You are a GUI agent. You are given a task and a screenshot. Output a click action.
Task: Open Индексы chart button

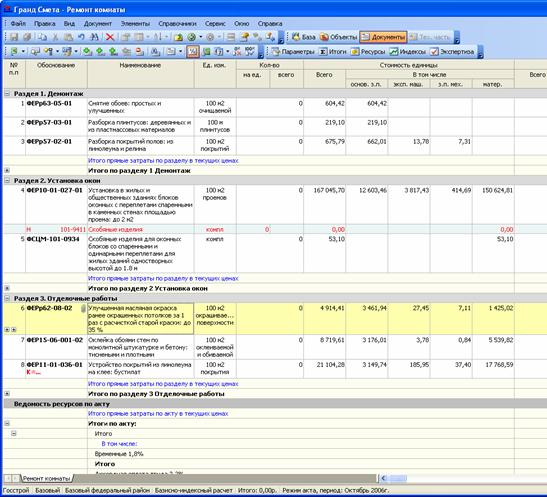[x=407, y=52]
